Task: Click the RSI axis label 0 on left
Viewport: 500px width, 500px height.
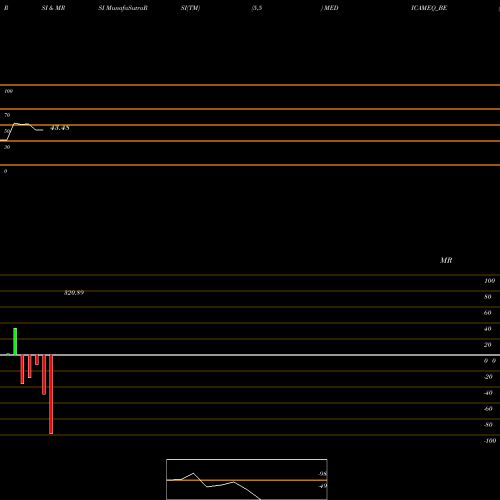Action: [x=5, y=171]
